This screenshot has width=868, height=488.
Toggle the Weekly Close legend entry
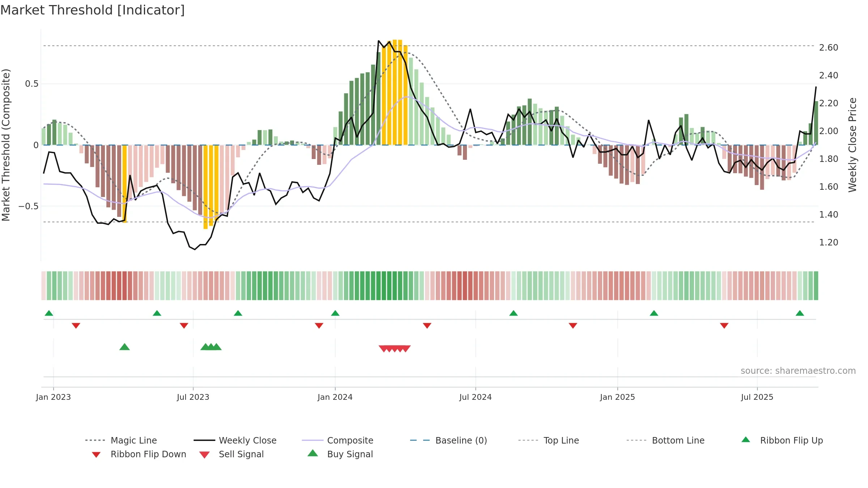point(235,440)
